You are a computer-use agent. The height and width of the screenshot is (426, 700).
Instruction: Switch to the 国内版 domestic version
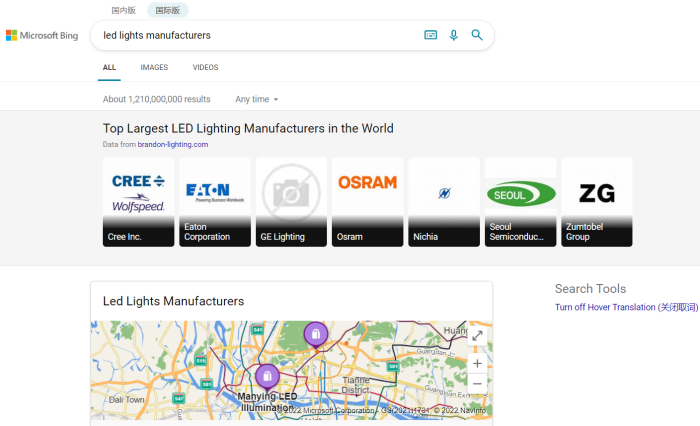[x=123, y=10]
